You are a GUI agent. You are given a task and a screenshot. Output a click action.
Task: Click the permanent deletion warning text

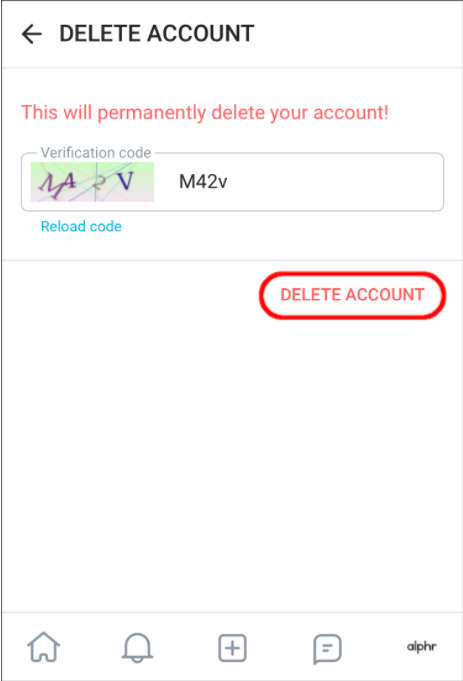point(205,113)
